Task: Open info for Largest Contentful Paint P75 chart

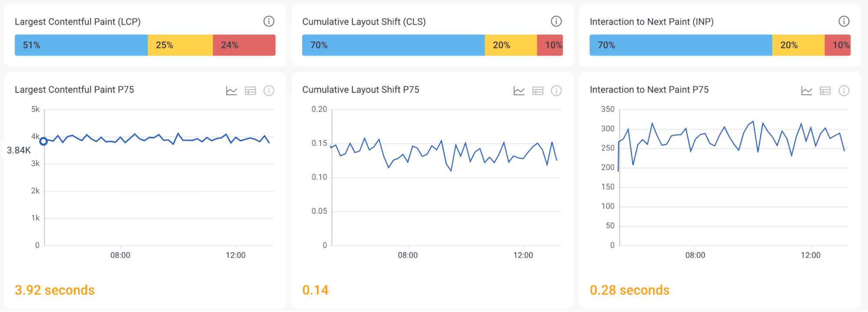Action: click(x=269, y=91)
